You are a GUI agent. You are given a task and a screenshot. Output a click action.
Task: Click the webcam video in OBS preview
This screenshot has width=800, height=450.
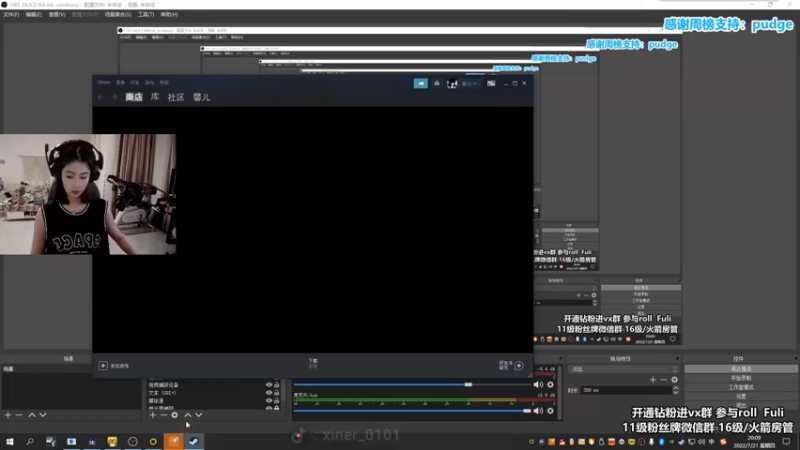[x=88, y=194]
